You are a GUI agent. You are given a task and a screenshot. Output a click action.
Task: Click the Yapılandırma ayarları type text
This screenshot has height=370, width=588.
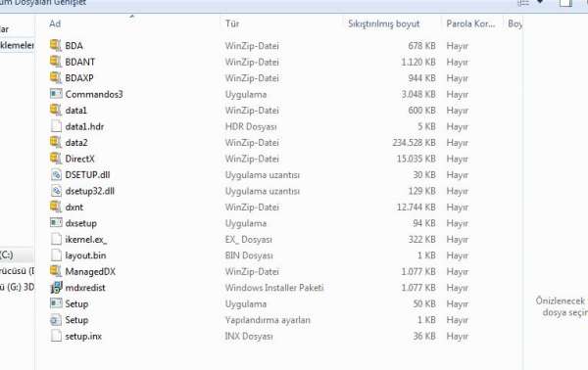268,320
